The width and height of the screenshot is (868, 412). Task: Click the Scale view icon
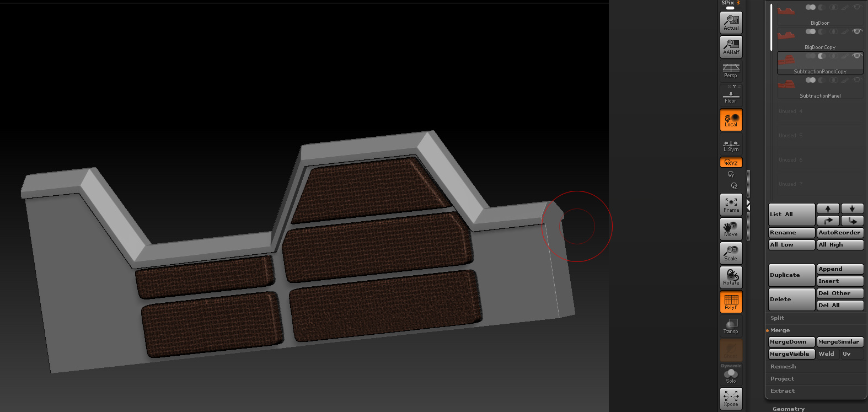click(x=731, y=253)
